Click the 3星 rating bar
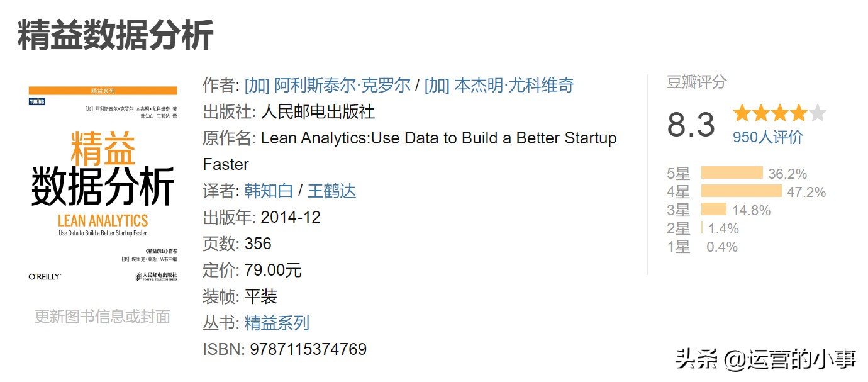 714,210
